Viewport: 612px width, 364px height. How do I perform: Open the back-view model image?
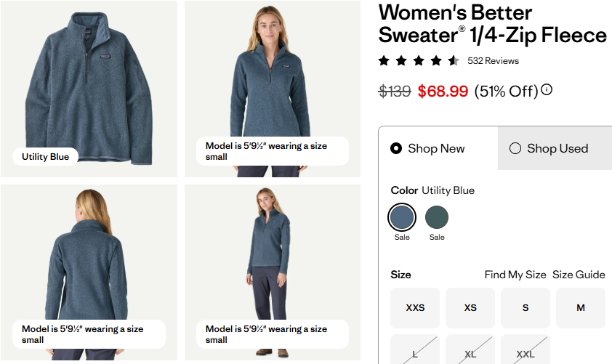(x=89, y=262)
